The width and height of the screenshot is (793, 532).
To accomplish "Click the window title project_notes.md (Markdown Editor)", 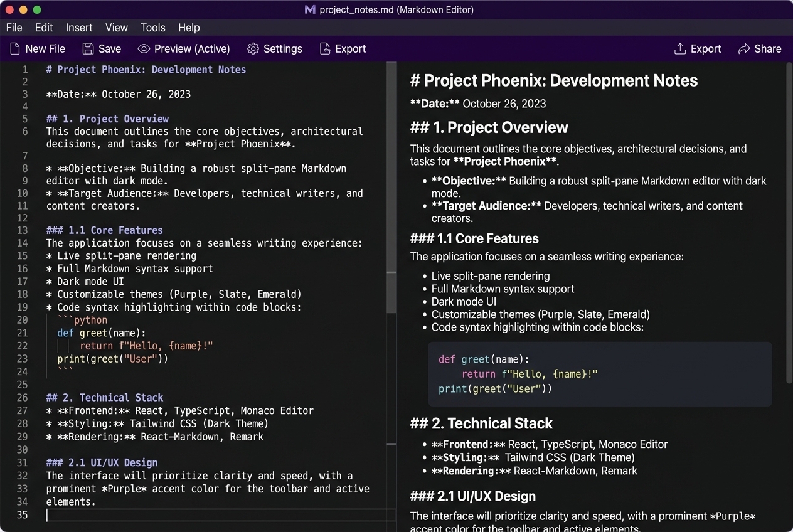I will 396,9.
